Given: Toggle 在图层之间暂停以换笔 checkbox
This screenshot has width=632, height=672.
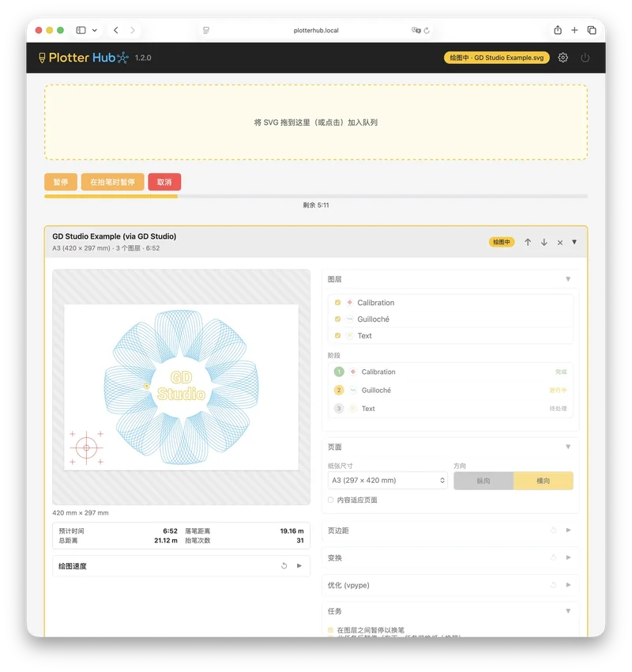Looking at the screenshot, I should pos(330,630).
